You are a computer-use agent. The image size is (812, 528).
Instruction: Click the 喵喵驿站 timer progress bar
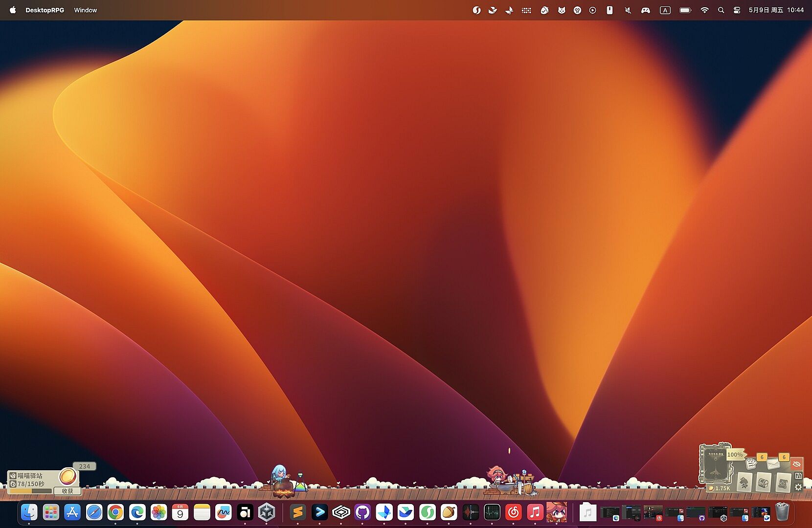[30, 491]
